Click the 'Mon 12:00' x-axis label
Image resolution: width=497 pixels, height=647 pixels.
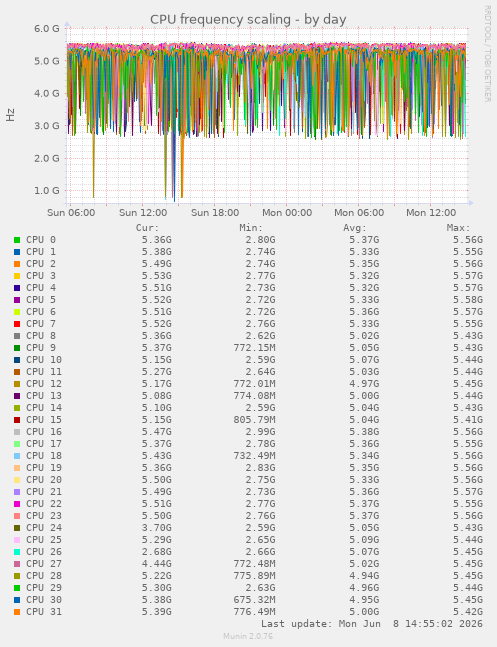click(x=431, y=213)
